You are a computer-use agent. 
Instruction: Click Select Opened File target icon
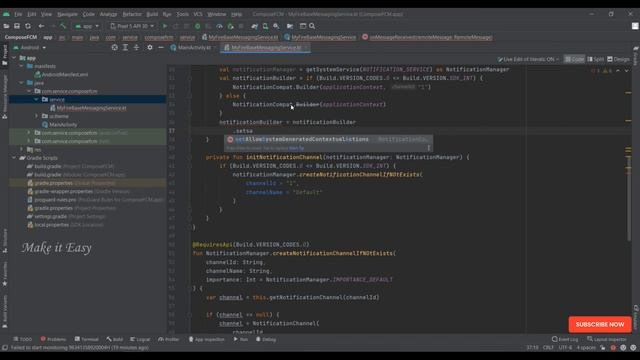(x=115, y=48)
